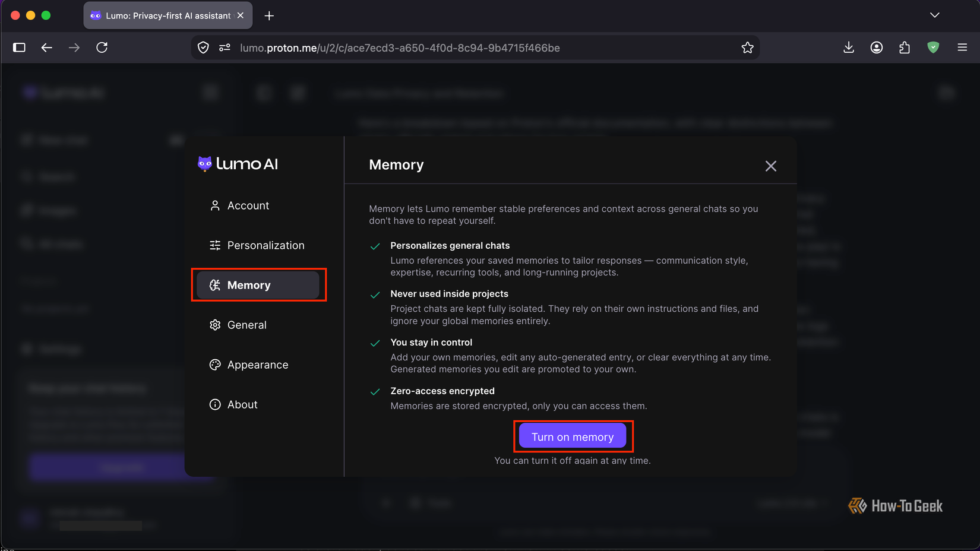Open the Personalization settings section
The height and width of the screenshot is (551, 980).
(x=258, y=245)
